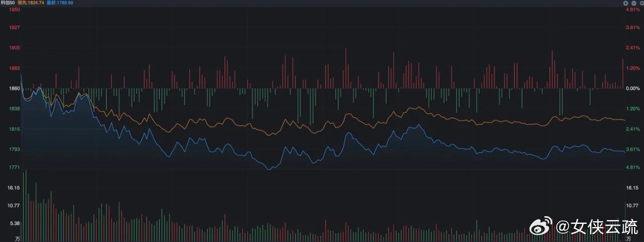The width and height of the screenshot is (644, 242).
Task: Open the chart settings gear
Action: [642, 3]
